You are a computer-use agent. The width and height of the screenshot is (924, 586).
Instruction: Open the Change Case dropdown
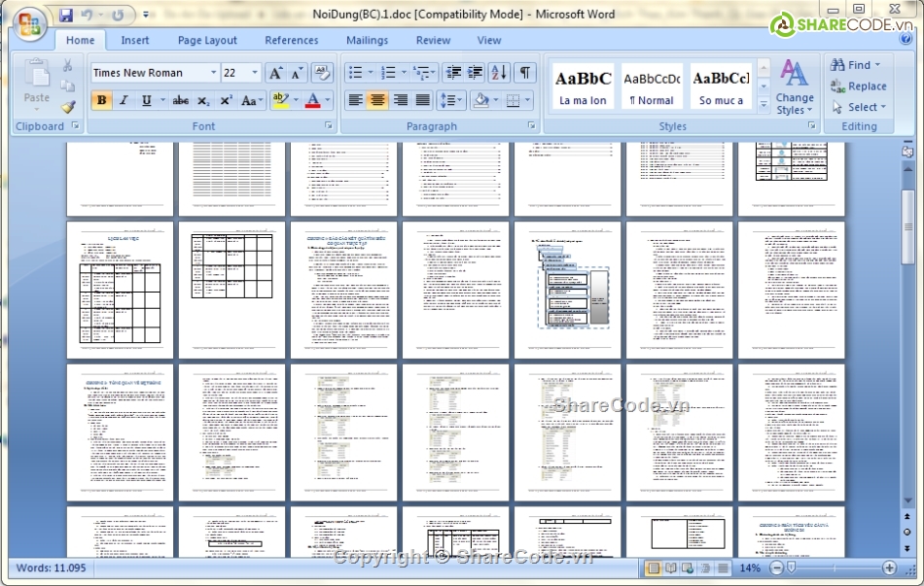[x=252, y=101]
